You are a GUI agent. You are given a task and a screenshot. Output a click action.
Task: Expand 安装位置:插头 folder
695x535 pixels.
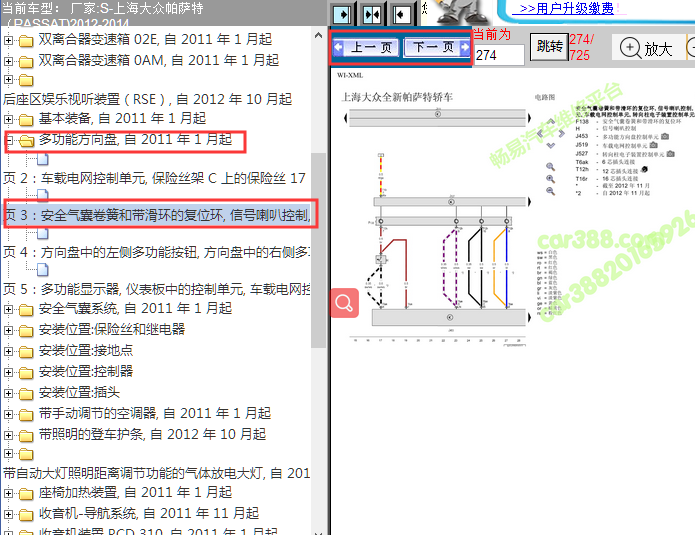click(x=8, y=393)
